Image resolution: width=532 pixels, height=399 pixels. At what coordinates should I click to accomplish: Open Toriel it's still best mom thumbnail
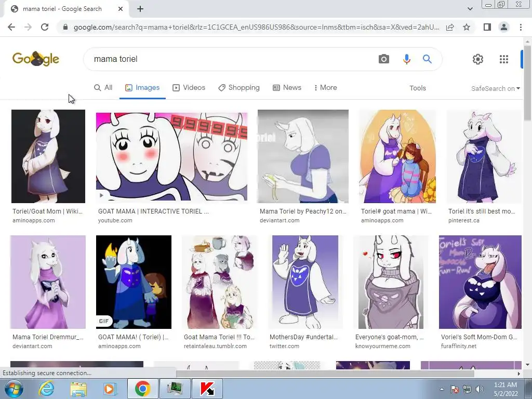pyautogui.click(x=484, y=156)
